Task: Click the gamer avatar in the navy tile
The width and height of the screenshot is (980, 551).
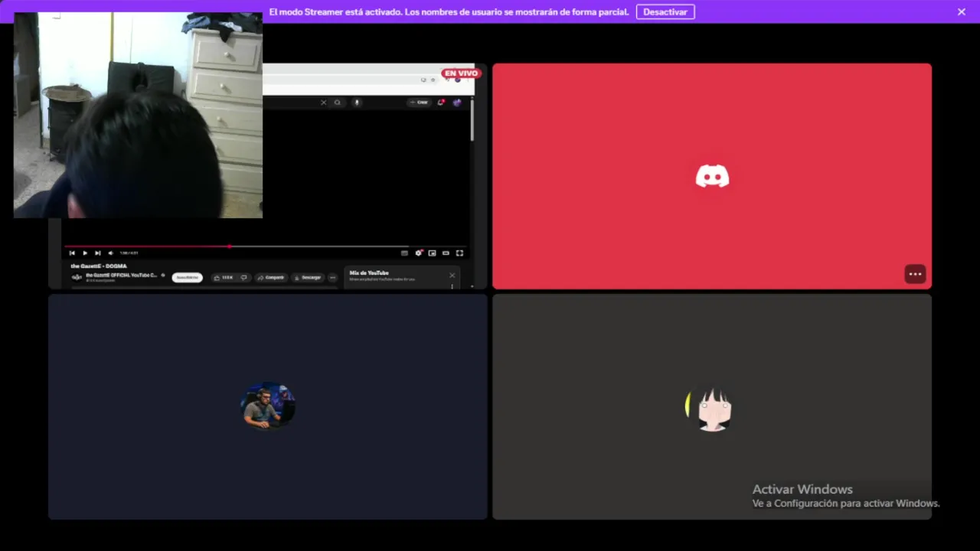Action: tap(267, 406)
